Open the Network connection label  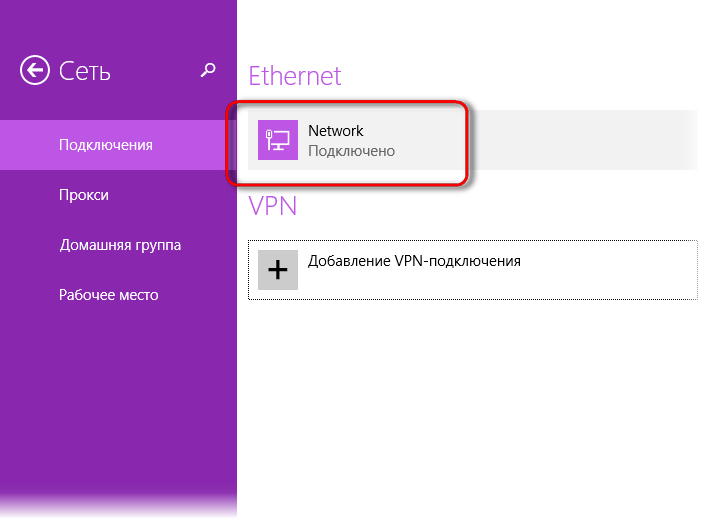pyautogui.click(x=335, y=131)
